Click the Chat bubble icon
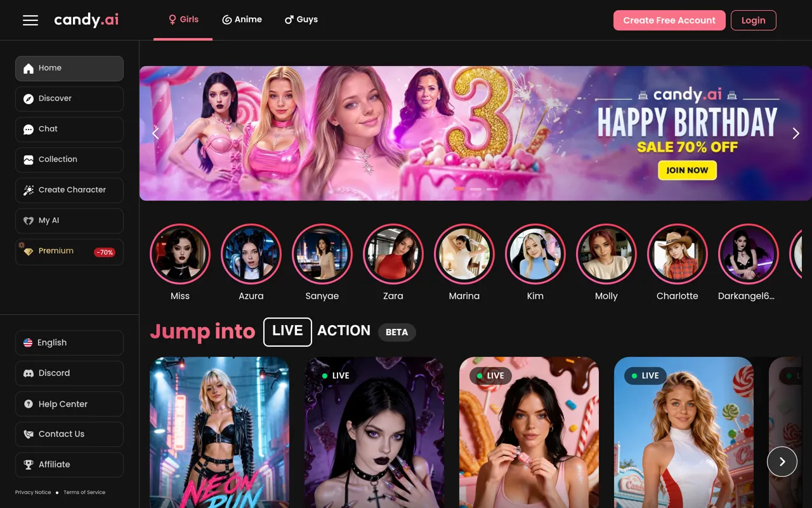This screenshot has width=812, height=508. [x=29, y=130]
